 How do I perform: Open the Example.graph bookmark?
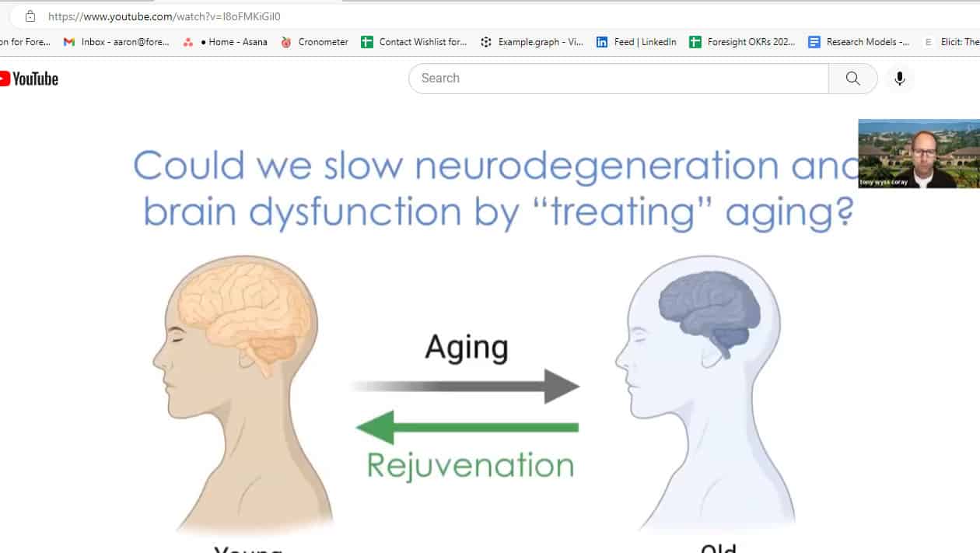point(532,42)
